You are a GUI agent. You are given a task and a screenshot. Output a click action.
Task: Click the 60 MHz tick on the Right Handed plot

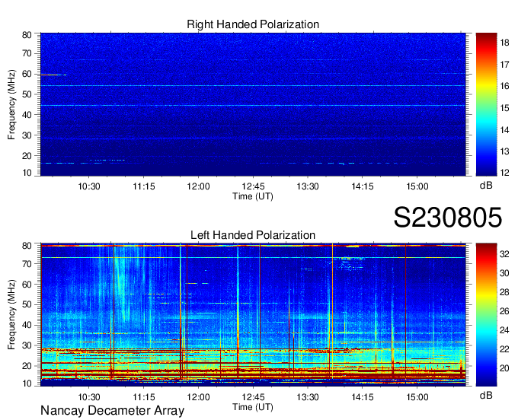coord(27,74)
